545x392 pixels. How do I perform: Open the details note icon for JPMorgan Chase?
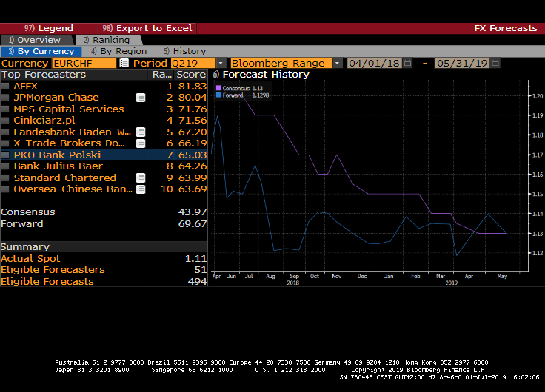(x=141, y=98)
